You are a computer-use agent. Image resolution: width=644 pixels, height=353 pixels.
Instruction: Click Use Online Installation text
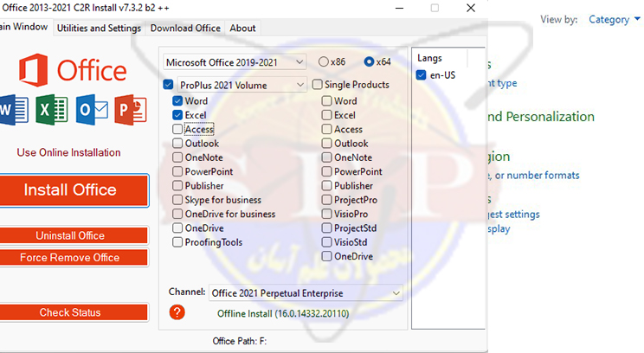click(x=68, y=152)
